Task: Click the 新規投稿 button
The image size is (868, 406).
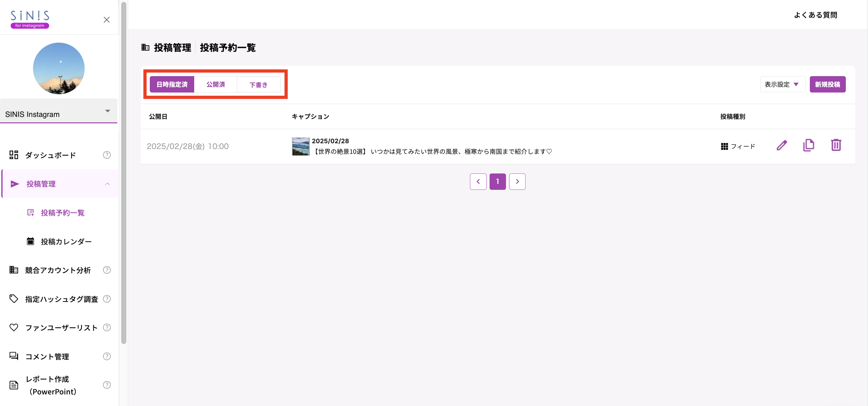Action: point(827,84)
